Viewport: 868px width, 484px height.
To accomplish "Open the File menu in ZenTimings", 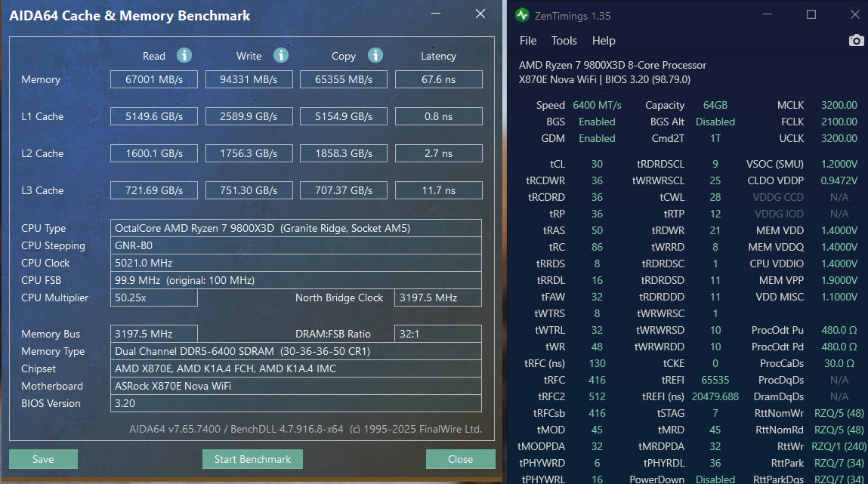I will [527, 40].
